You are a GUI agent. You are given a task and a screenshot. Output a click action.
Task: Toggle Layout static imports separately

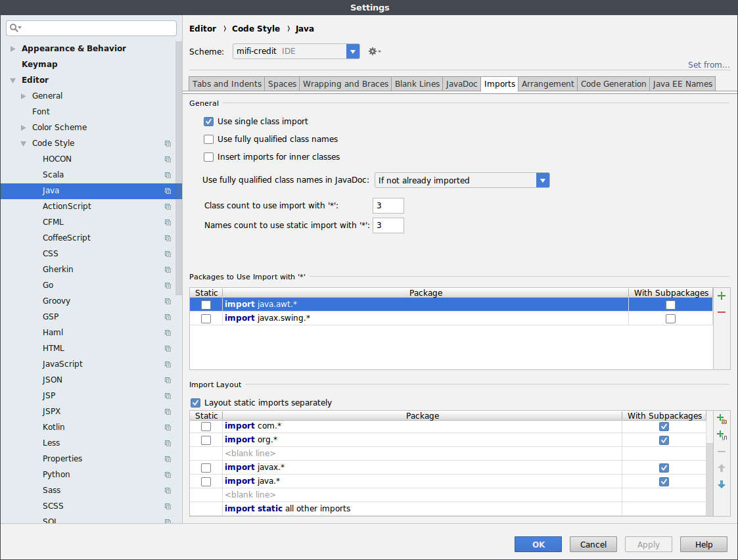(195, 403)
